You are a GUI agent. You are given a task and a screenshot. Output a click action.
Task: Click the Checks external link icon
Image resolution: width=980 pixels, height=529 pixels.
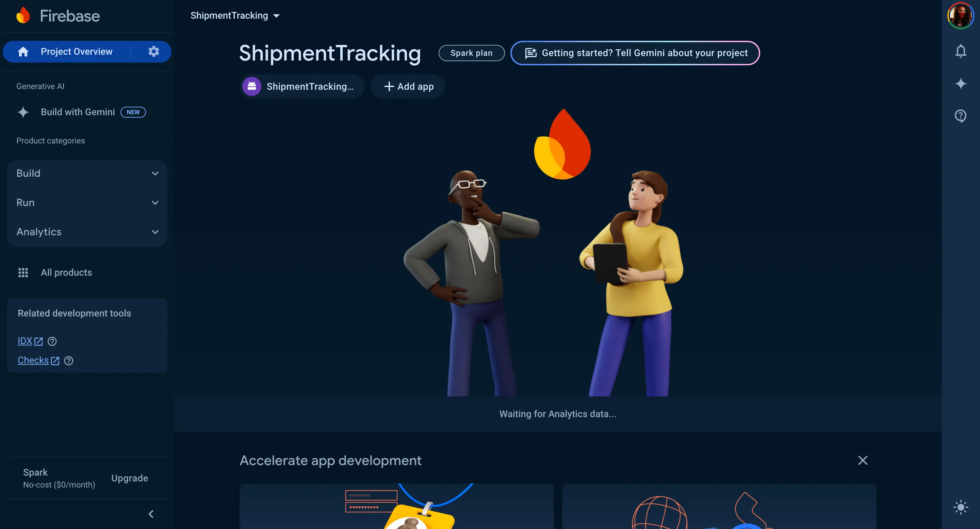[x=55, y=361]
